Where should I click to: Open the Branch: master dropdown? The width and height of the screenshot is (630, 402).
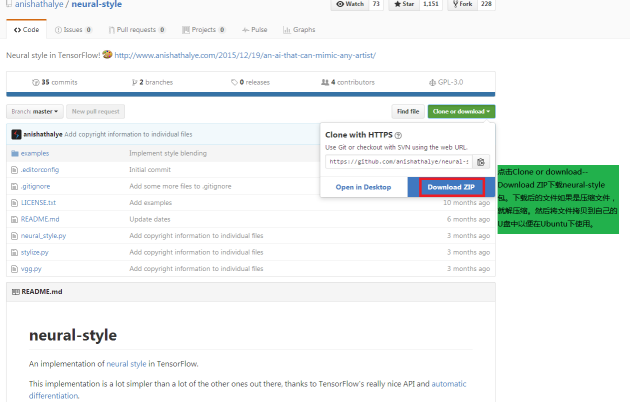click(x=35, y=111)
